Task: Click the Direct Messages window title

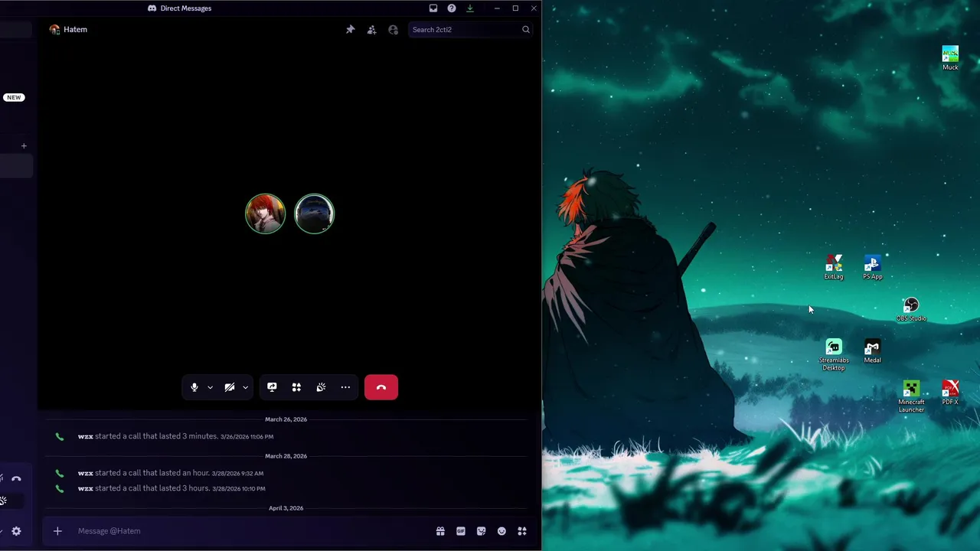Action: (x=186, y=8)
